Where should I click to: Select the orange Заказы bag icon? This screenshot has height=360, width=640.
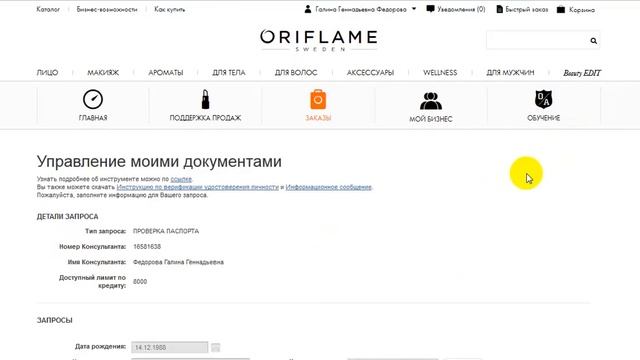pos(318,99)
